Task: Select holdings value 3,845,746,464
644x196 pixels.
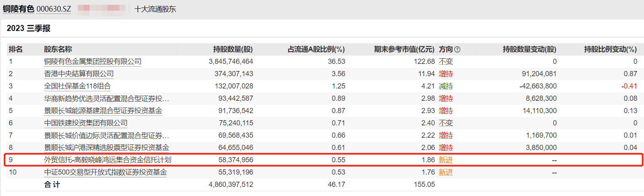Action: click(231, 61)
